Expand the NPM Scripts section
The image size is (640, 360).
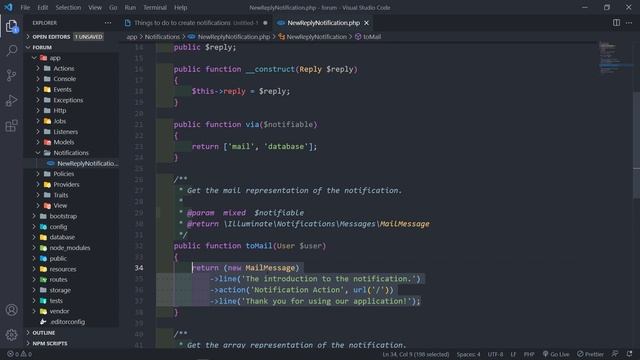(x=71, y=344)
